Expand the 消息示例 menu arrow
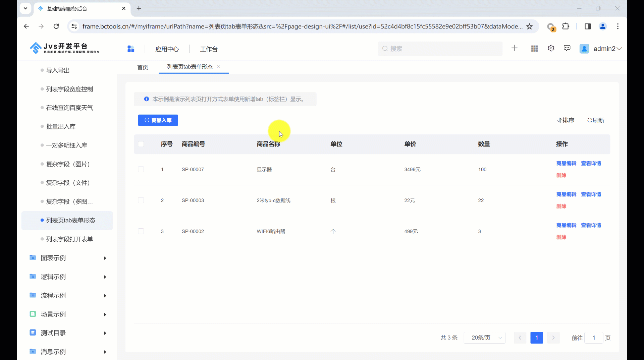 click(x=105, y=352)
